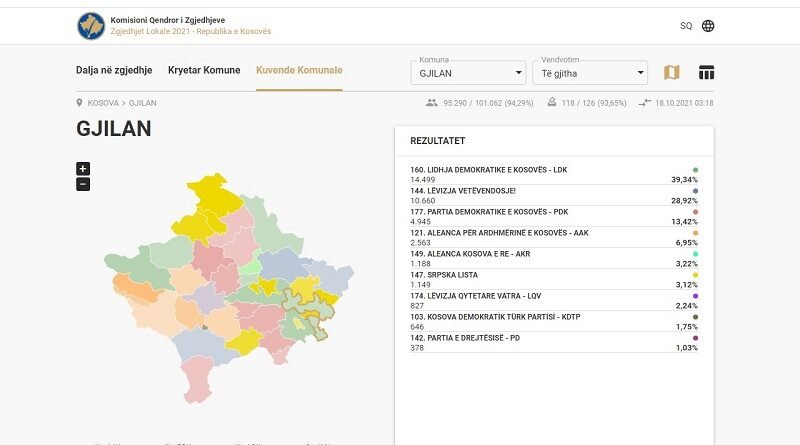Zoom out on the map
The image size is (800, 445).
[x=83, y=184]
